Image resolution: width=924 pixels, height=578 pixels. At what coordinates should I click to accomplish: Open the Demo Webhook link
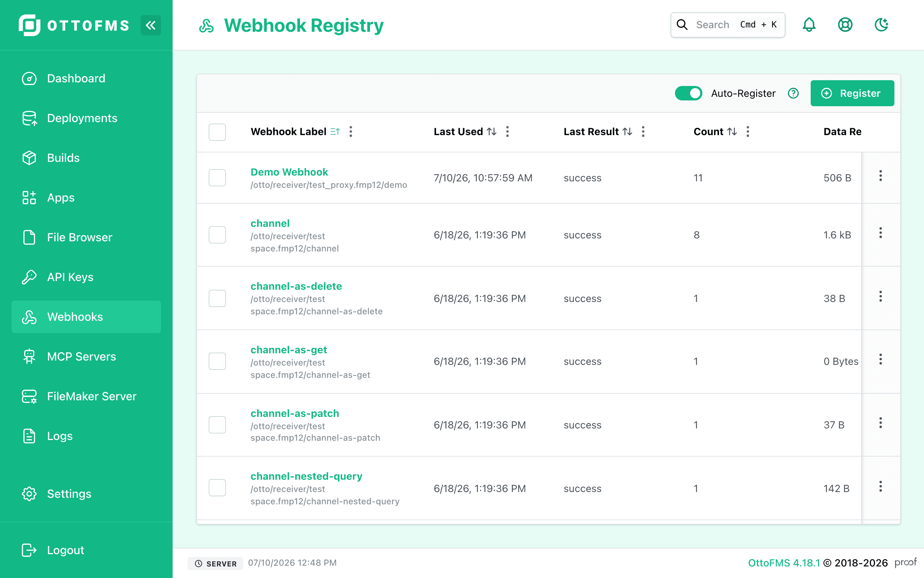click(x=289, y=172)
